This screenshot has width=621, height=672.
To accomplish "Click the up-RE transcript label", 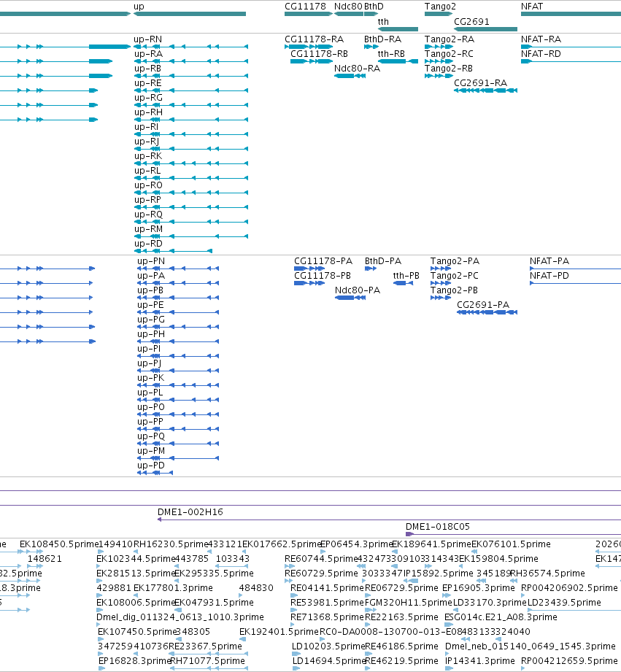I will [148, 83].
